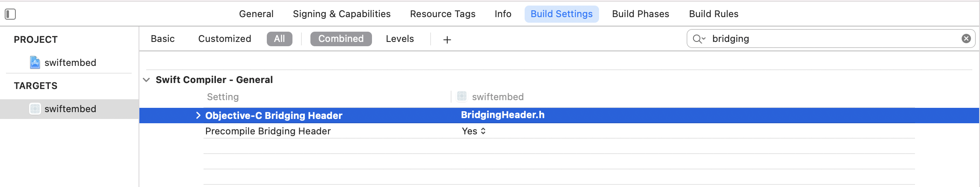Expand the Objective-C Bridging Header row
980x187 pixels.
[198, 115]
